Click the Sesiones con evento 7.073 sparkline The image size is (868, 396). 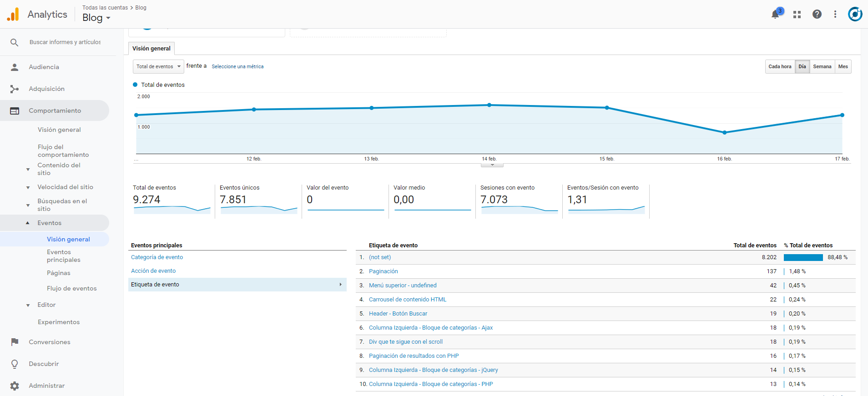[520, 210]
